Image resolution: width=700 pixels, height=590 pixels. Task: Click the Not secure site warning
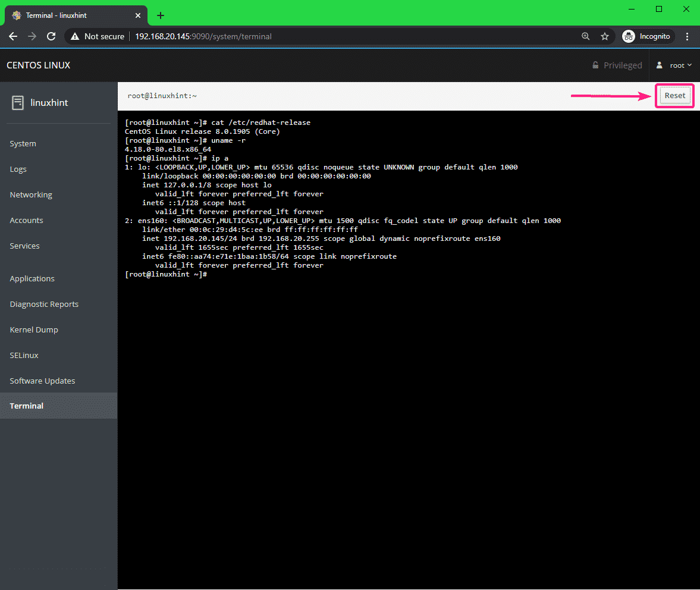pyautogui.click(x=98, y=36)
